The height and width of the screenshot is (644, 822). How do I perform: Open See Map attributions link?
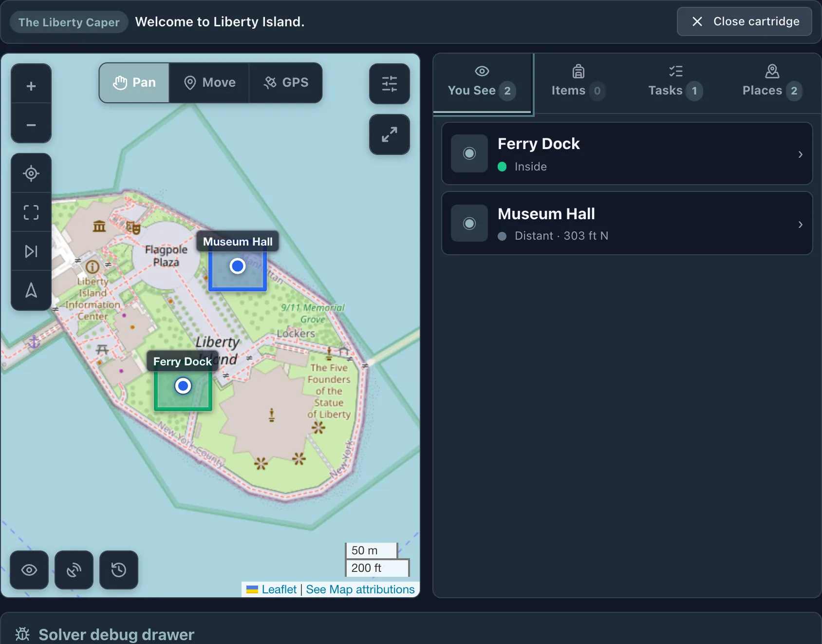360,589
